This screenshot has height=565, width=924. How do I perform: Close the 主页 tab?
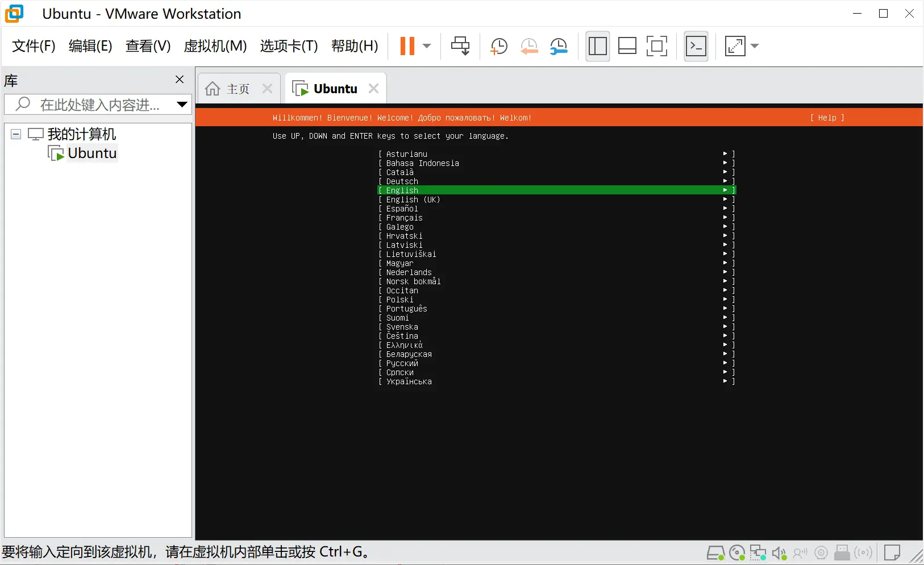click(x=267, y=89)
